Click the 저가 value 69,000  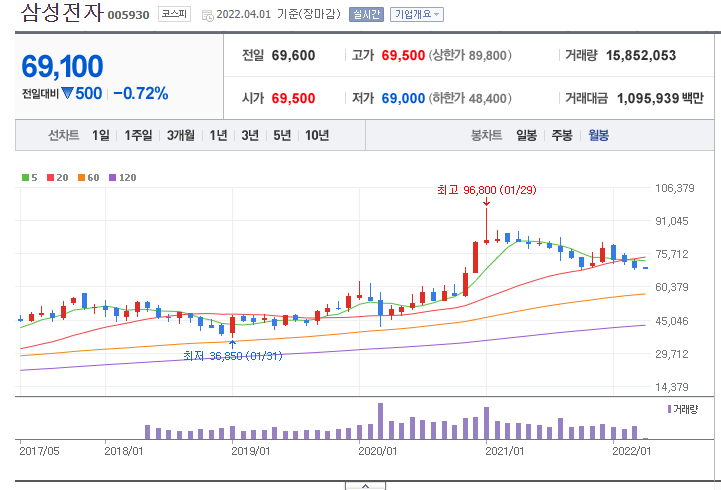tap(403, 98)
